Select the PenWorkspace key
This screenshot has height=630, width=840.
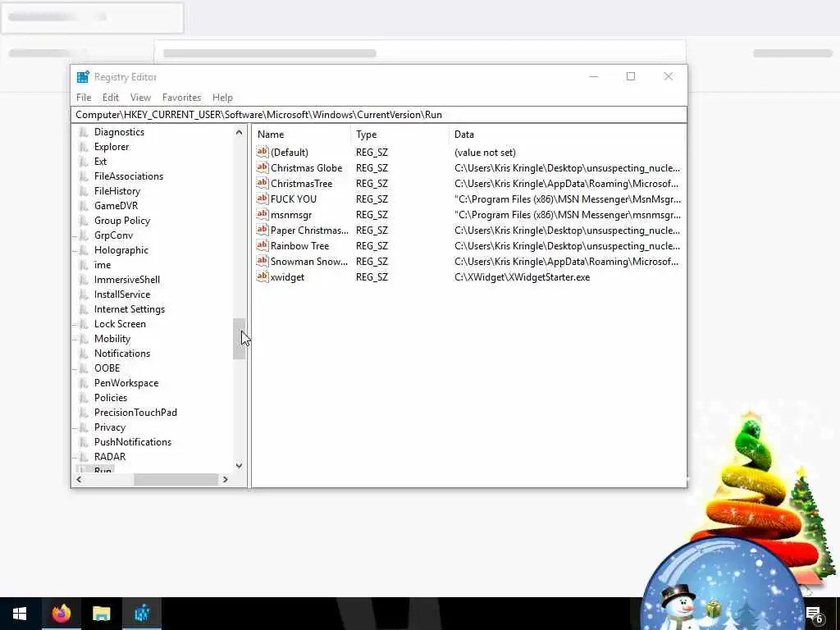click(x=126, y=383)
